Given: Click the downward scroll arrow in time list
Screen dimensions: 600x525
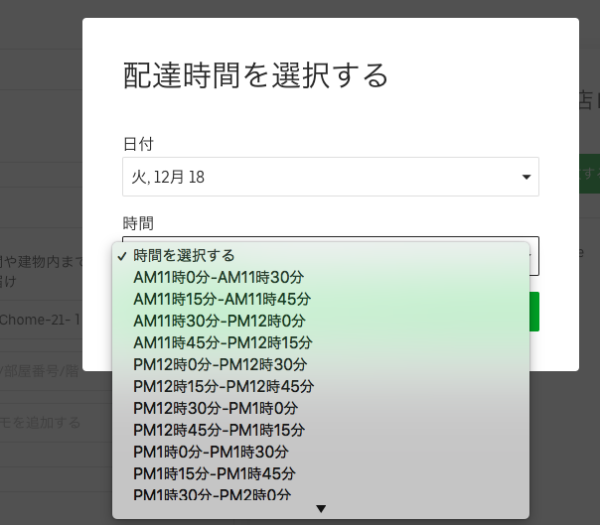Looking at the screenshot, I should (321, 509).
